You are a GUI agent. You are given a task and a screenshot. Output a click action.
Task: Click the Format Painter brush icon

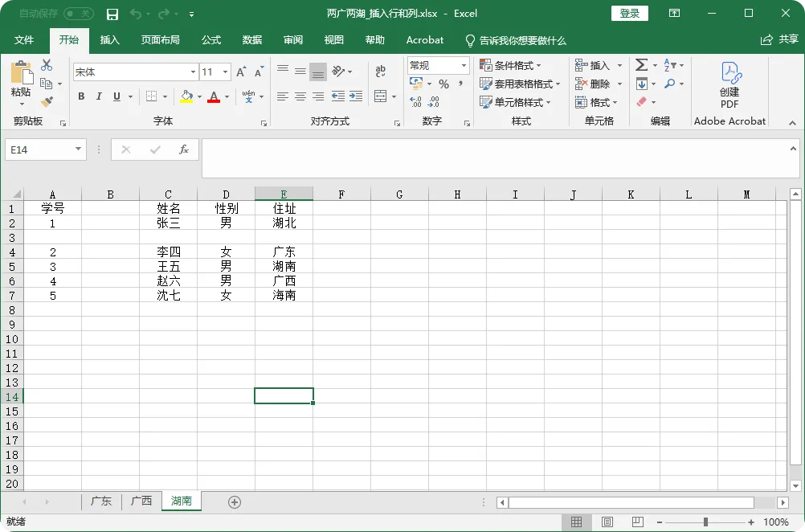point(47,102)
